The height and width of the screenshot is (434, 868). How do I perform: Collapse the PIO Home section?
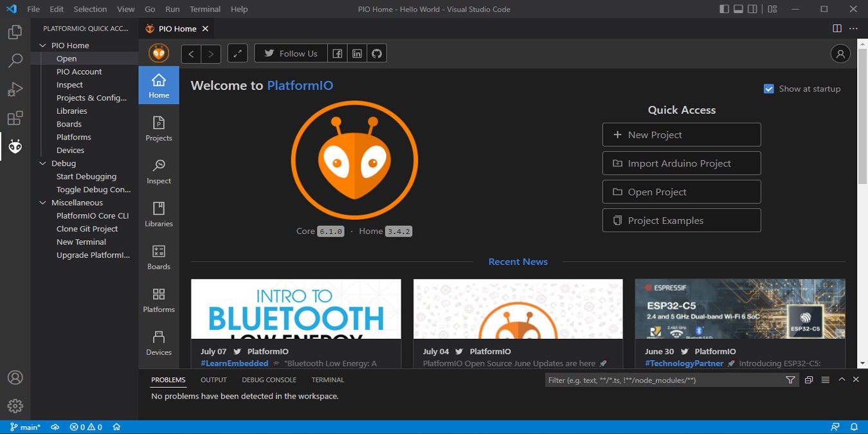(x=42, y=45)
